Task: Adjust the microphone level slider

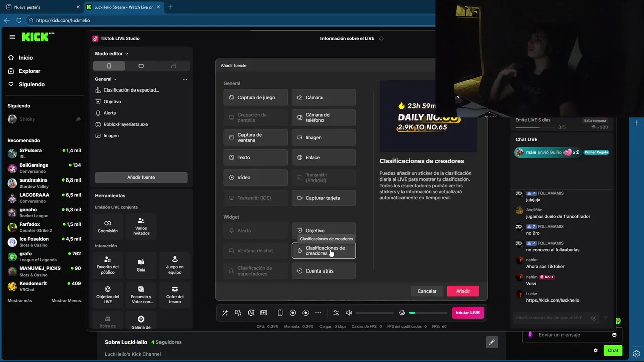Action: pos(428,313)
